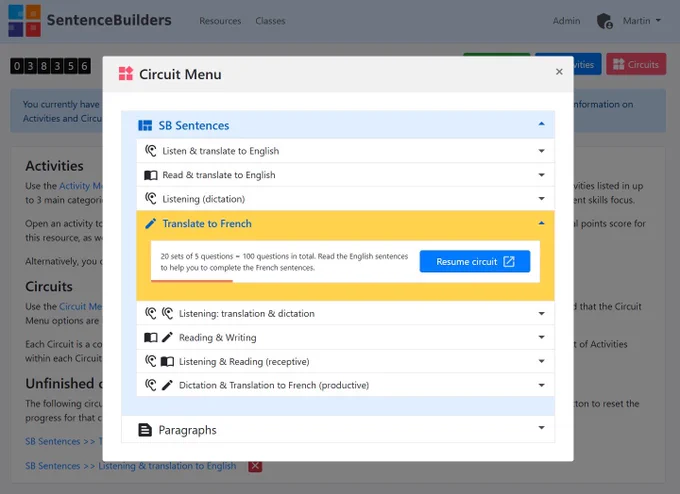Viewport: 680px width, 494px height.
Task: Click the red X reset icon at bottom
Action: (x=255, y=466)
